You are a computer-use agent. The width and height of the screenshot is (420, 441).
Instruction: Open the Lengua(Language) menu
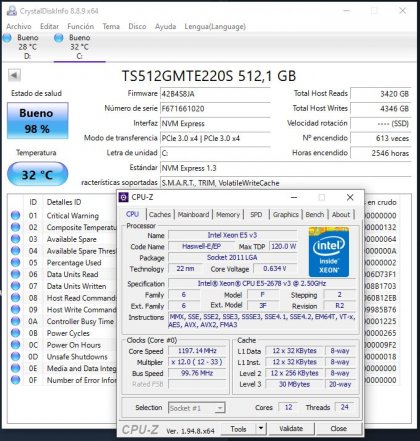click(x=215, y=26)
